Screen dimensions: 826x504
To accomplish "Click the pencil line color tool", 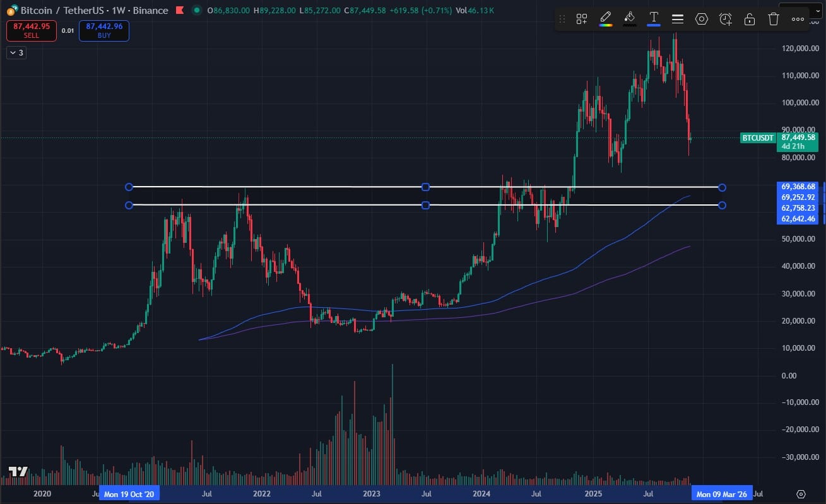I will tap(605, 18).
